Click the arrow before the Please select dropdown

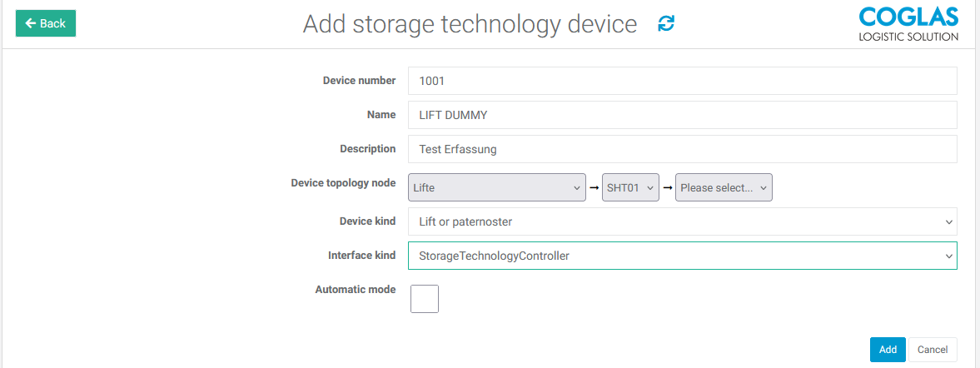(668, 188)
